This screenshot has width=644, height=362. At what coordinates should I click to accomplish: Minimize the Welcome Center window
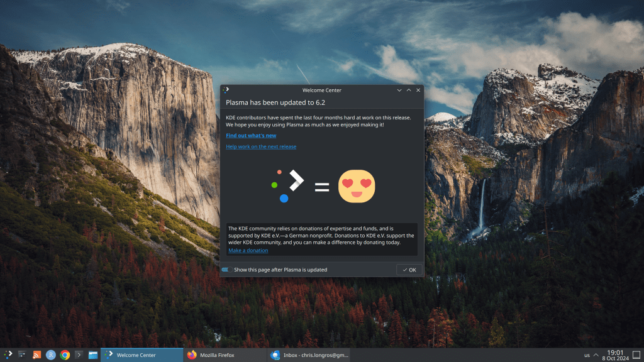[x=399, y=90]
